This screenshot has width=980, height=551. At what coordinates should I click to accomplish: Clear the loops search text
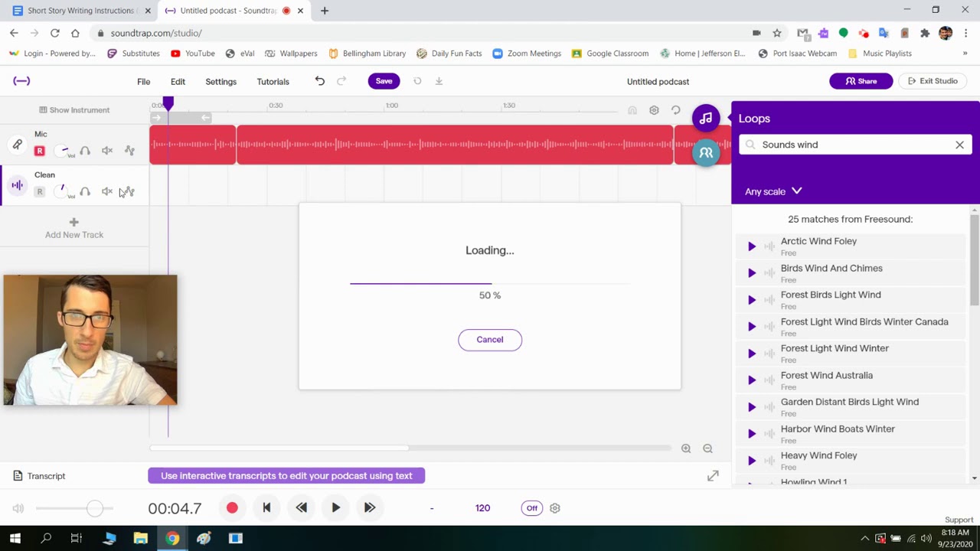tap(959, 145)
